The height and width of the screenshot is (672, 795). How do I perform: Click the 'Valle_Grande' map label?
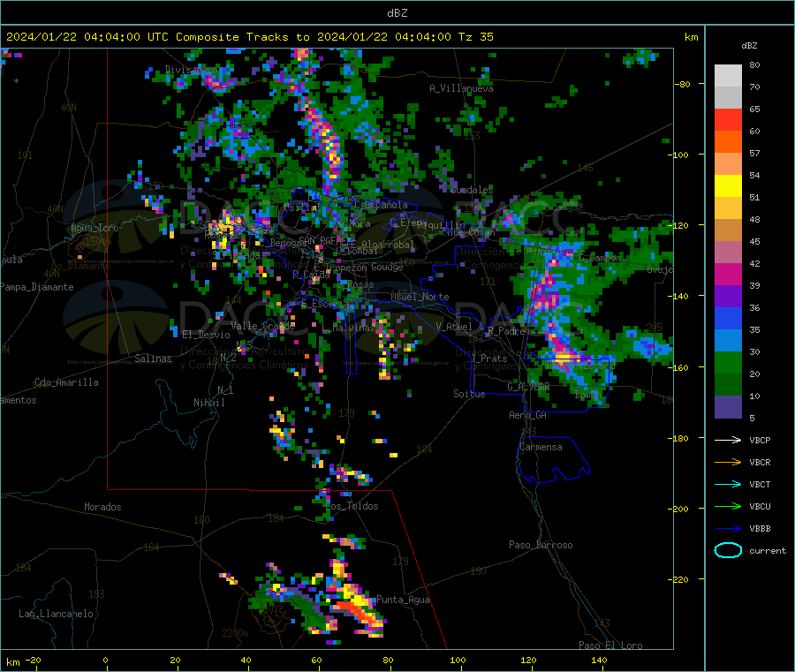(x=262, y=325)
